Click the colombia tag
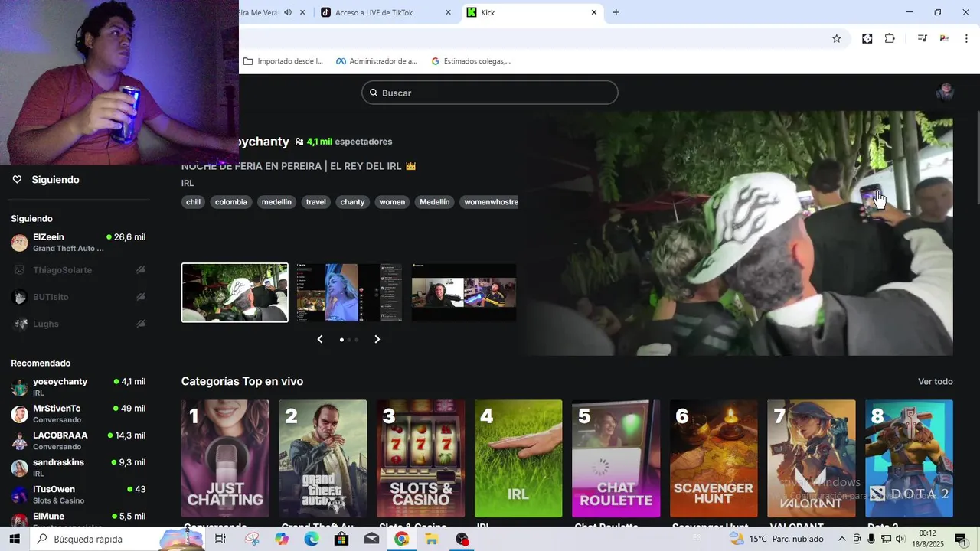This screenshot has height=551, width=980. click(231, 202)
